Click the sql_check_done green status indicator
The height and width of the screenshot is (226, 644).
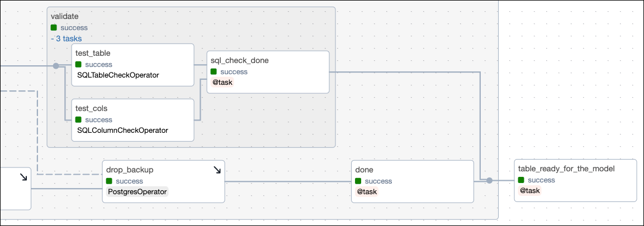pyautogui.click(x=214, y=72)
